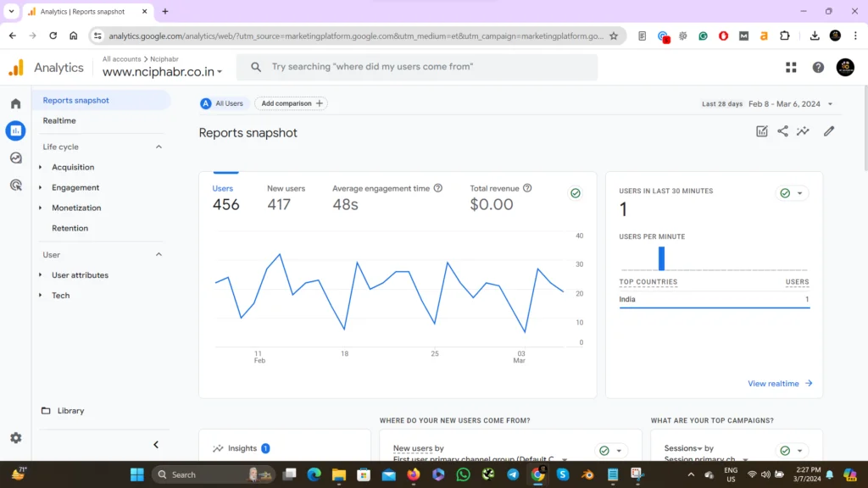Open dropdown on Sessions by campaign card
The width and height of the screenshot is (868, 488).
pos(799,451)
